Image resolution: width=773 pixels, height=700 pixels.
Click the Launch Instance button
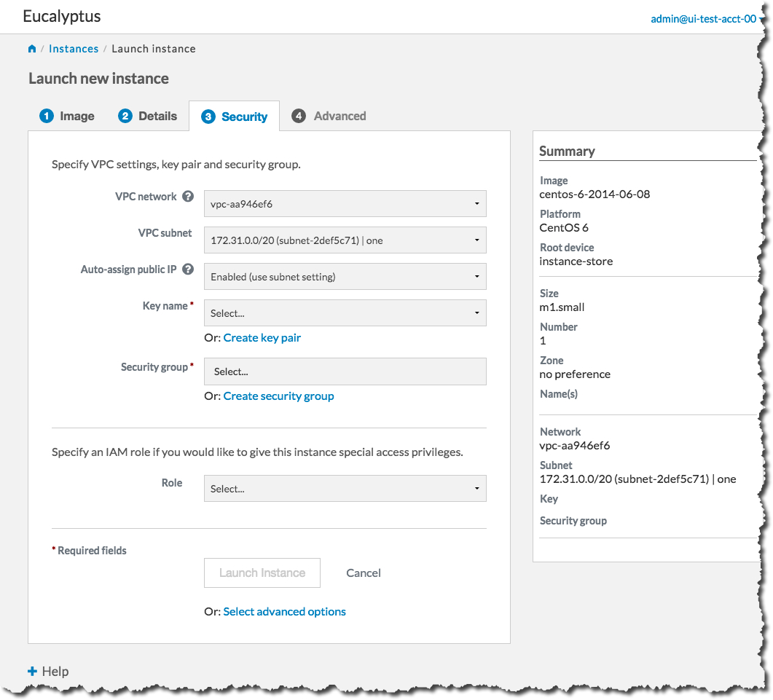point(262,573)
